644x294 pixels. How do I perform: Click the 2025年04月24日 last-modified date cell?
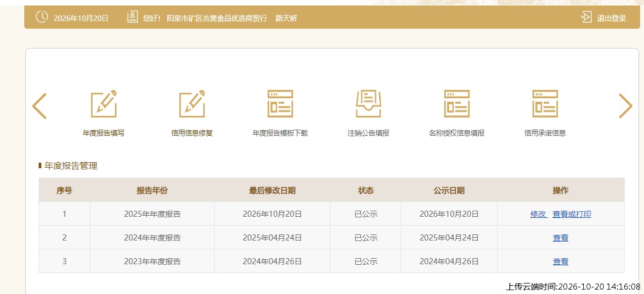[272, 238]
